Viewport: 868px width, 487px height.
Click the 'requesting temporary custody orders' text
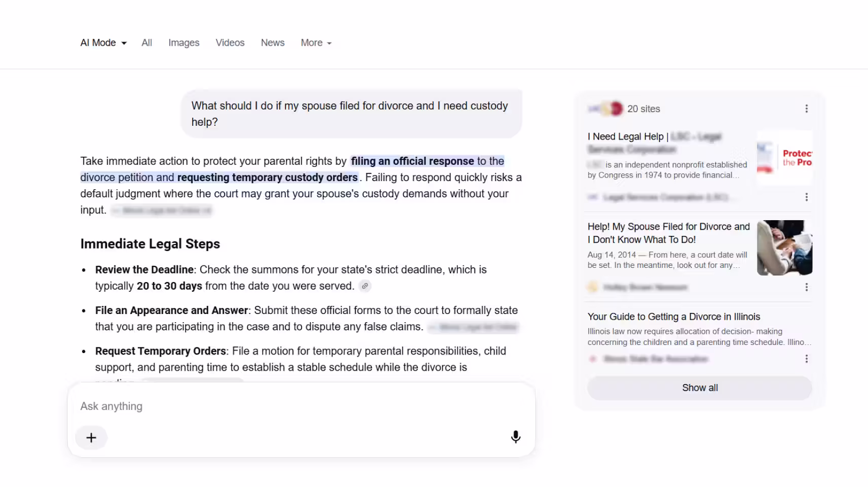(x=267, y=178)
